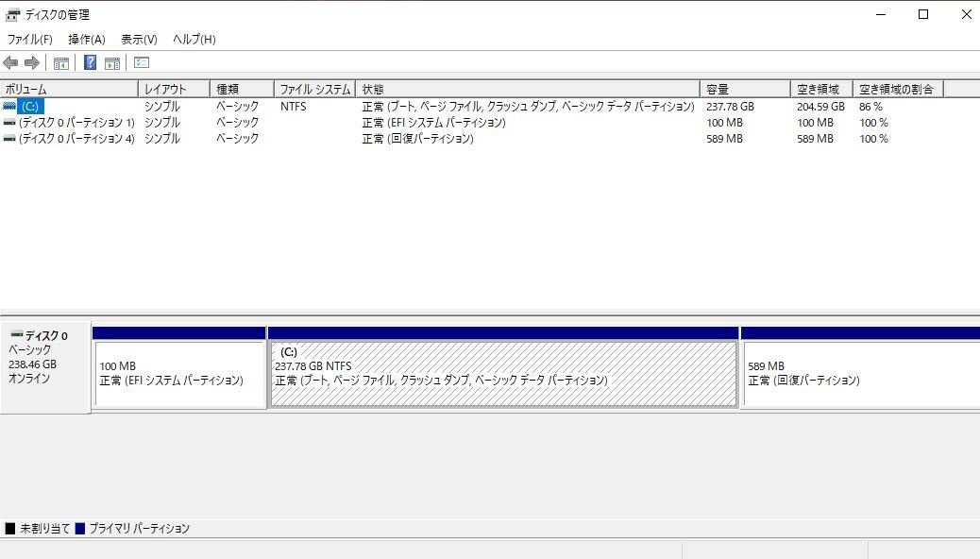Click the Disk Management title bar icon
The width and height of the screenshot is (980, 559).
pyautogui.click(x=12, y=14)
